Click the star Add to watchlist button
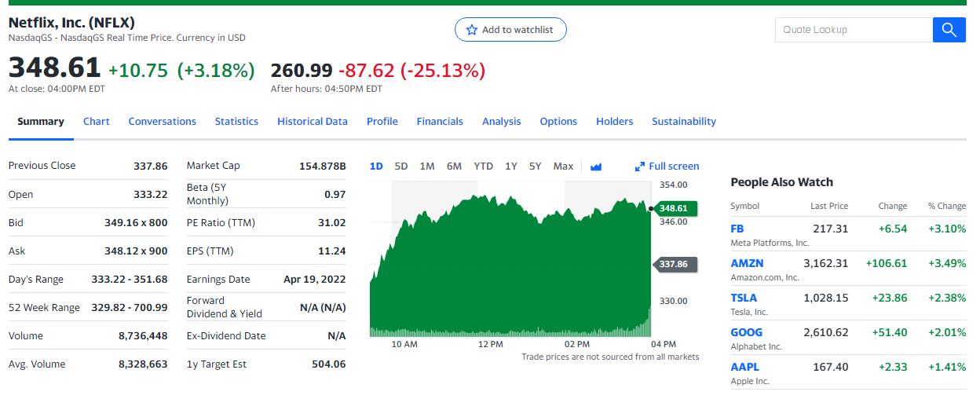 [510, 30]
